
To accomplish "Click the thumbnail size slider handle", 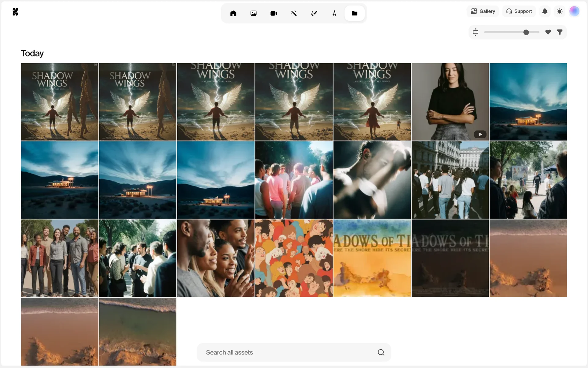I will click(526, 32).
